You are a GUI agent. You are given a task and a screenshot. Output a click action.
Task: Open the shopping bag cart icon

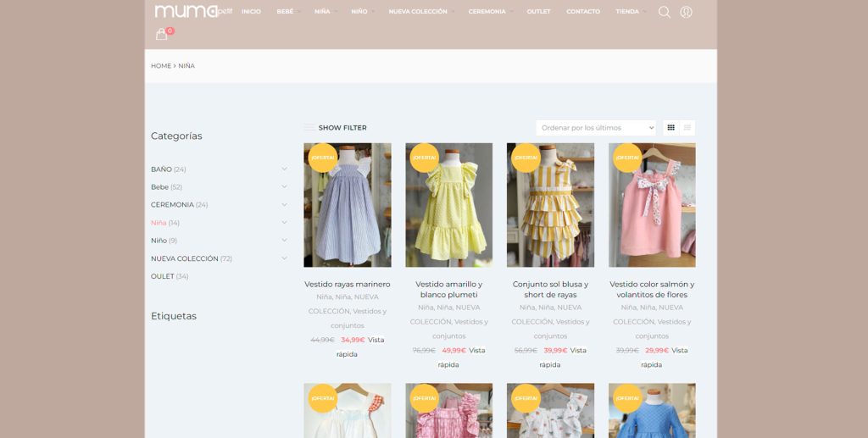pyautogui.click(x=161, y=34)
